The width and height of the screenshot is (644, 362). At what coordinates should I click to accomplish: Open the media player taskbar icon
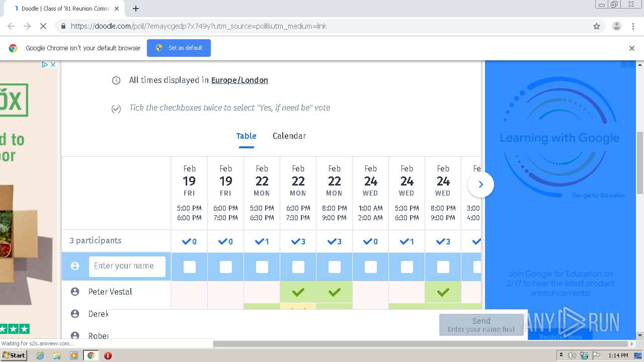coord(74,355)
